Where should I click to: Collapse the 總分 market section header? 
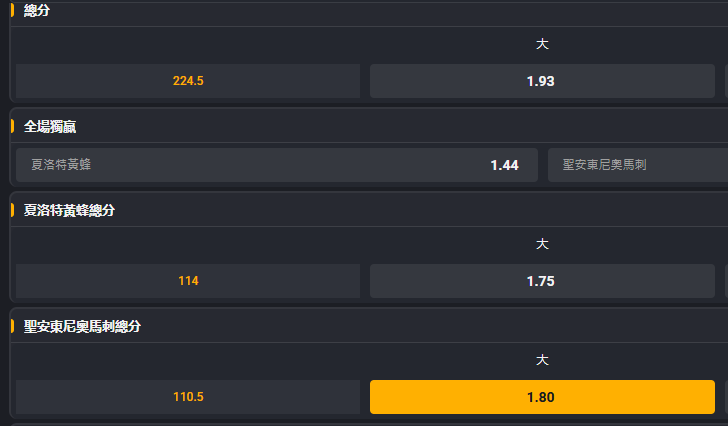pyautogui.click(x=37, y=11)
